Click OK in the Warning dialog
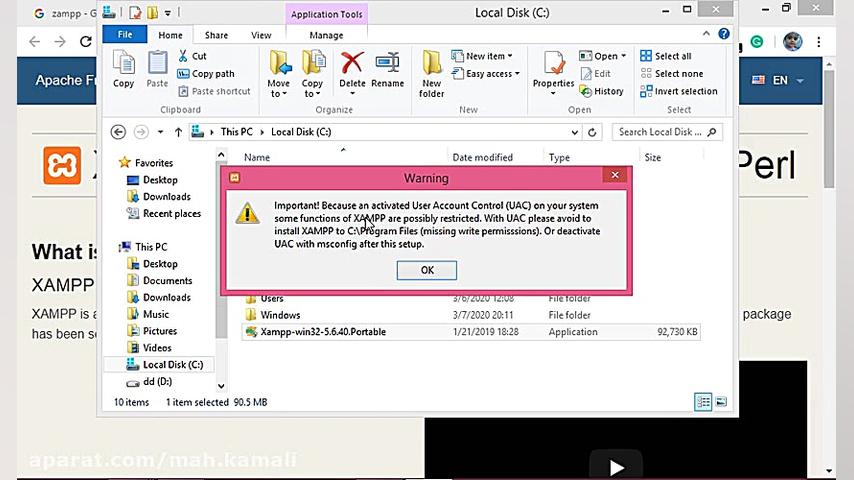854x480 pixels. [x=427, y=270]
